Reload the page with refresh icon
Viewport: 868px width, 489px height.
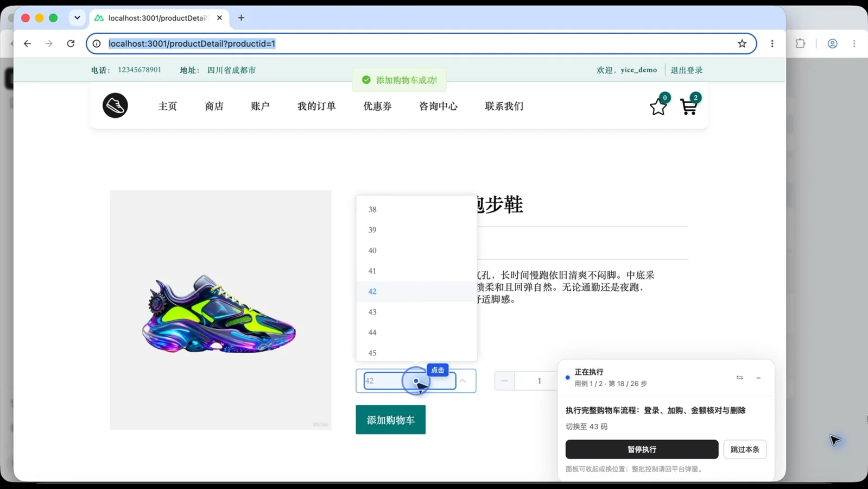coord(71,43)
